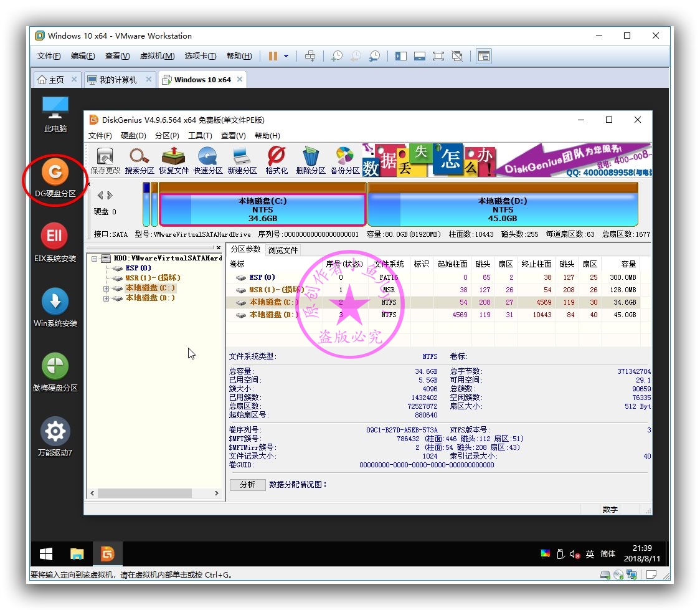Image resolution: width=700 pixels, height=610 pixels.
Task: Open Win系统安装 desktop shortcut
Action: coord(55,308)
